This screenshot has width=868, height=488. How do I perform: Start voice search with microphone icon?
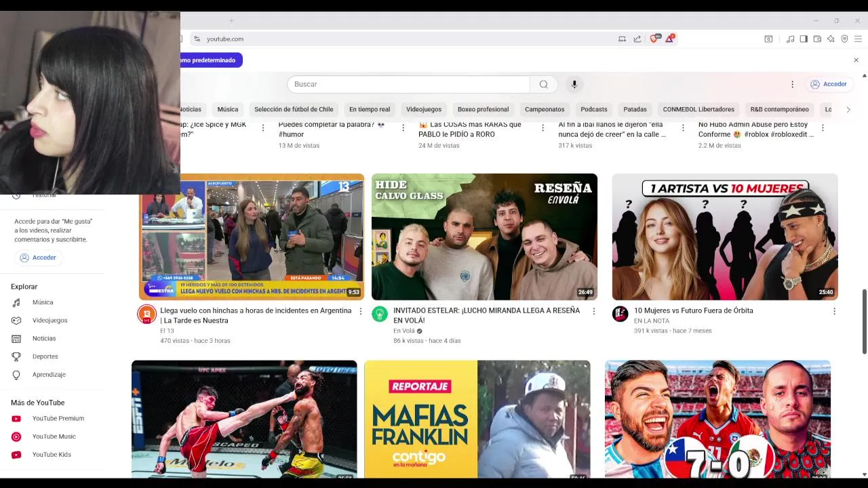point(574,84)
